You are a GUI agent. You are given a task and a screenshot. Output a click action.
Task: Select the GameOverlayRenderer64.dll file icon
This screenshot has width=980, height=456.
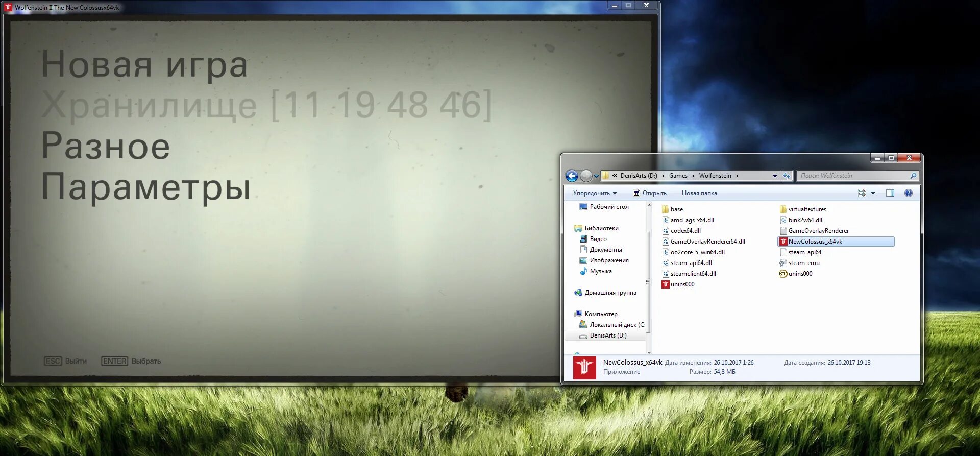[666, 242]
